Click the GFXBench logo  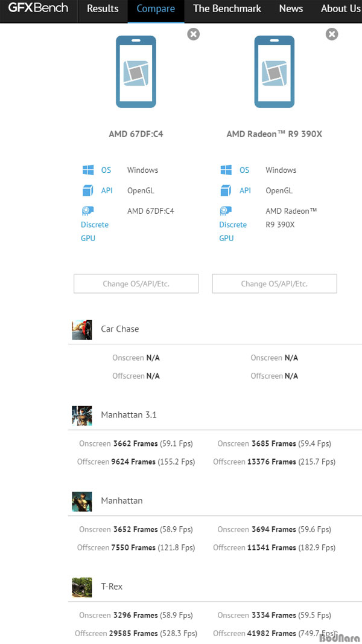[x=38, y=8]
